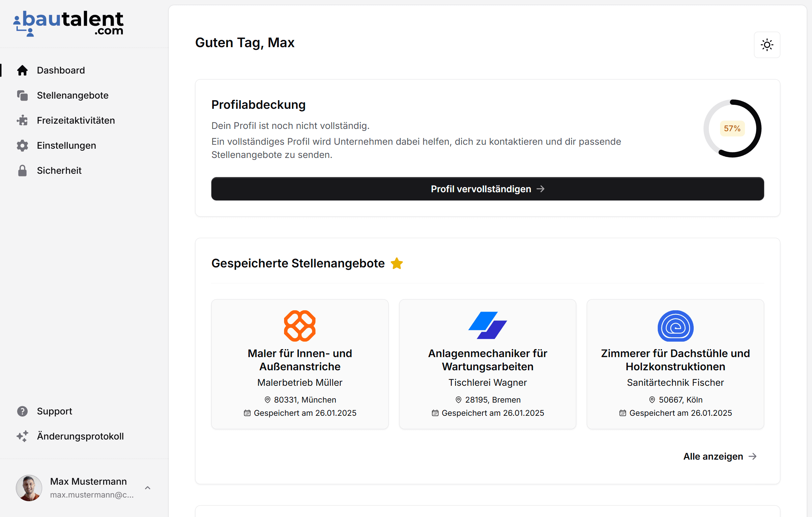This screenshot has width=812, height=517.
Task: Open the Stellenangebote menu item
Action: point(72,96)
